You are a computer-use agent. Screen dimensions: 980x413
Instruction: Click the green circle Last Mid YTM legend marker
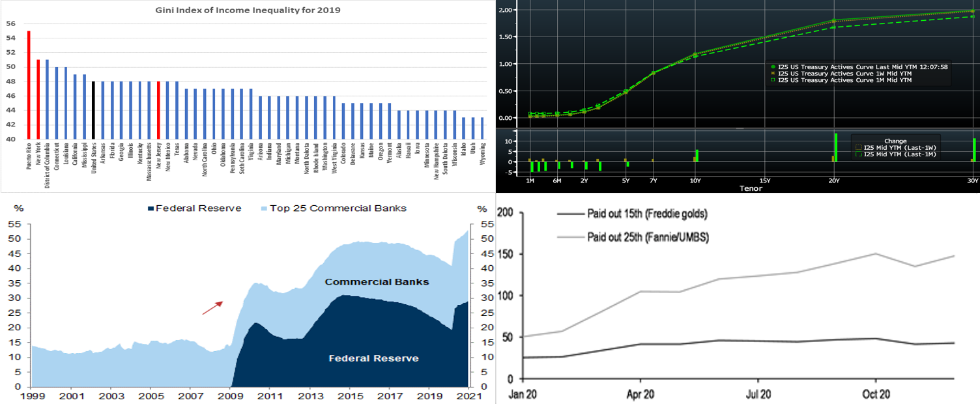tap(773, 66)
